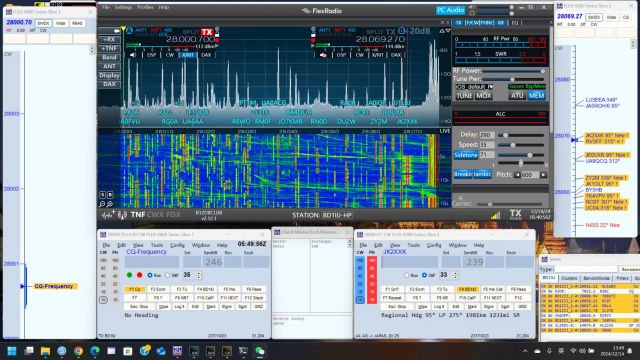This screenshot has height=360, width=640.
Task: Toggle XRIT button on slice A
Action: pyautogui.click(x=187, y=55)
